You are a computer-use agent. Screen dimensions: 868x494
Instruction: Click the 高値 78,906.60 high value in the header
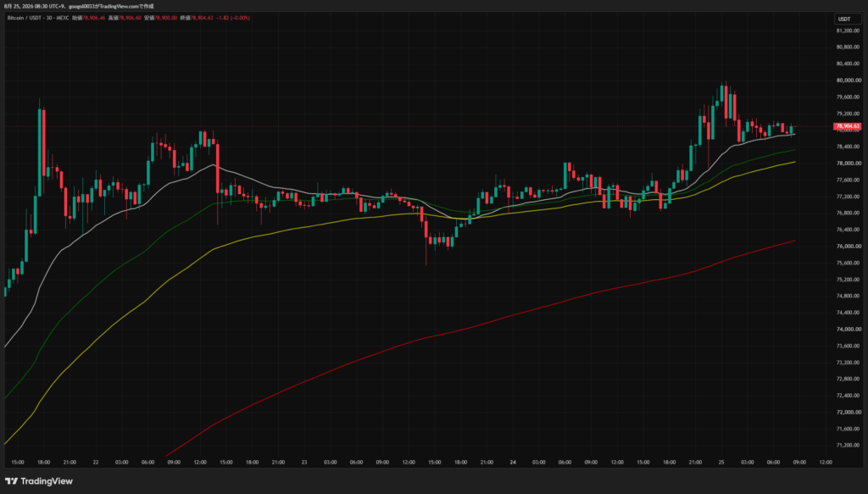pos(125,18)
